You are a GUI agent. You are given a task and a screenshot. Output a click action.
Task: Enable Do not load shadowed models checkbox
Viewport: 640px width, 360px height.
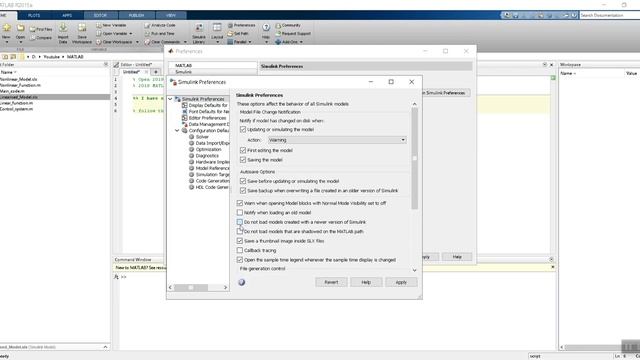pos(240,231)
